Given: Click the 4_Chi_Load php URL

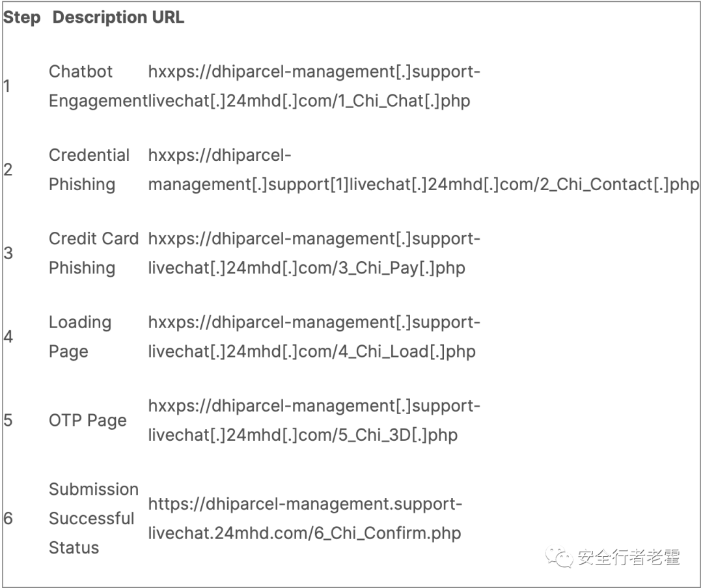Looking at the screenshot, I should coord(314,337).
